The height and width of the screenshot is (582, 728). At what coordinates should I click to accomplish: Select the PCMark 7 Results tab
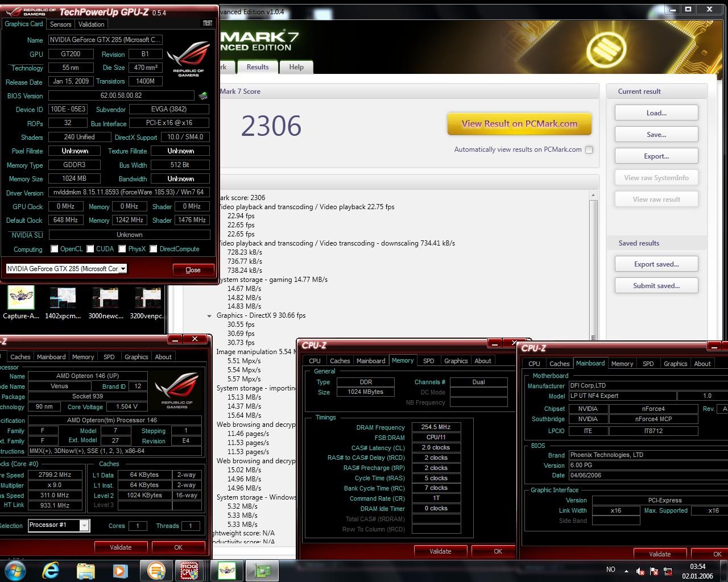[x=258, y=67]
